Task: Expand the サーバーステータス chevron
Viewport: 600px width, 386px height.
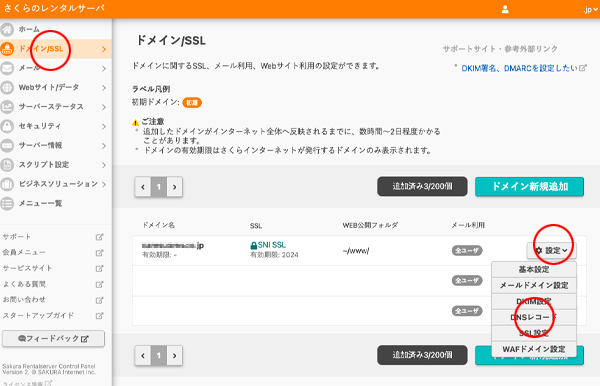Action: [x=104, y=107]
